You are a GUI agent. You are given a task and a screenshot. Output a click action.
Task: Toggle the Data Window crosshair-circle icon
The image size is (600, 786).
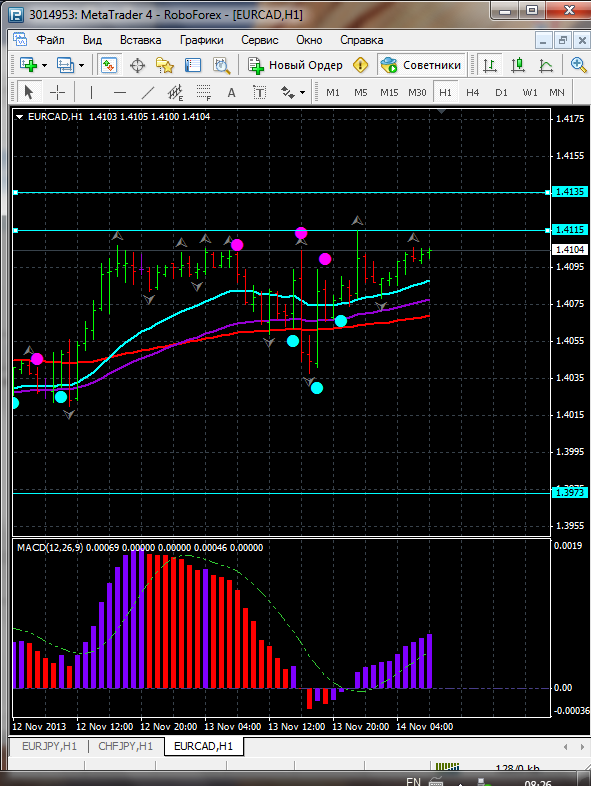point(137,65)
